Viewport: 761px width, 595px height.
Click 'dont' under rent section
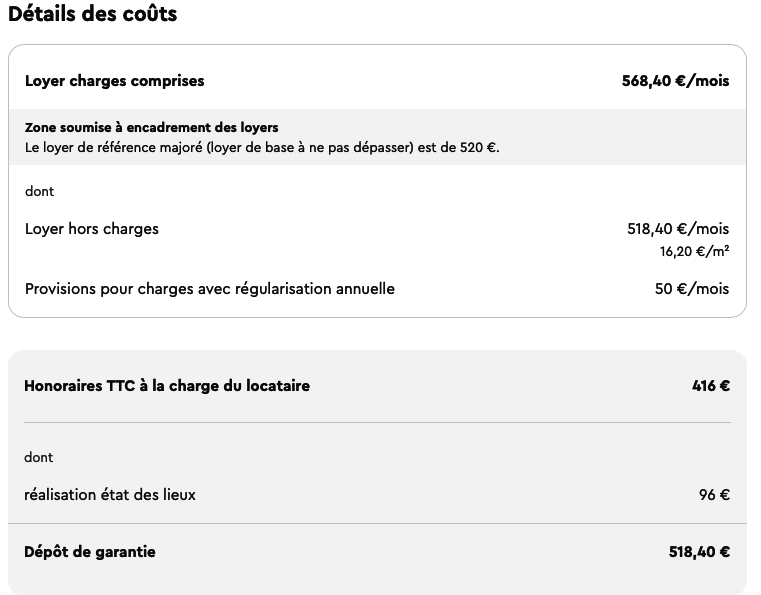tap(39, 191)
